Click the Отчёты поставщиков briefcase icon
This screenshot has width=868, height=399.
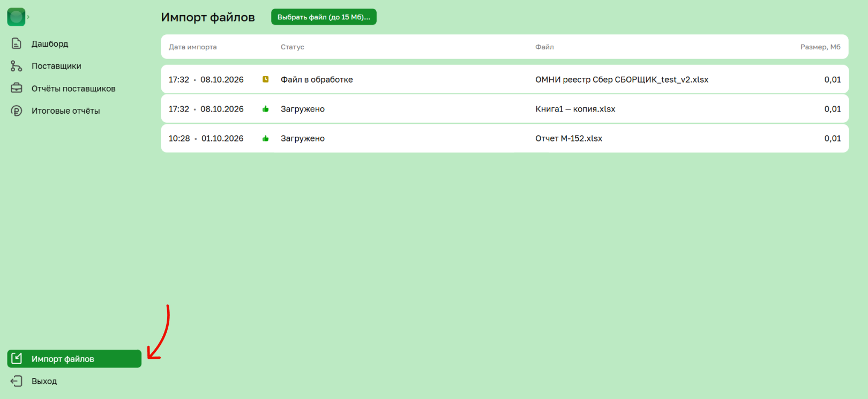click(x=17, y=88)
